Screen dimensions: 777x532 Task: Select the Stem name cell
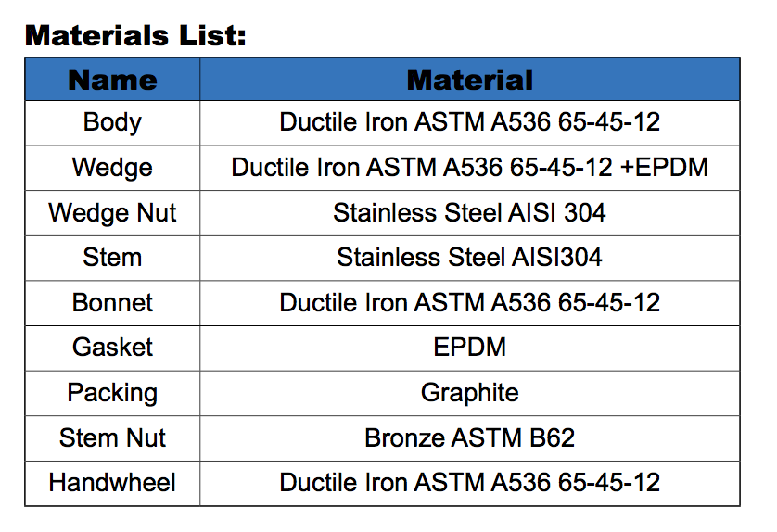point(112,258)
